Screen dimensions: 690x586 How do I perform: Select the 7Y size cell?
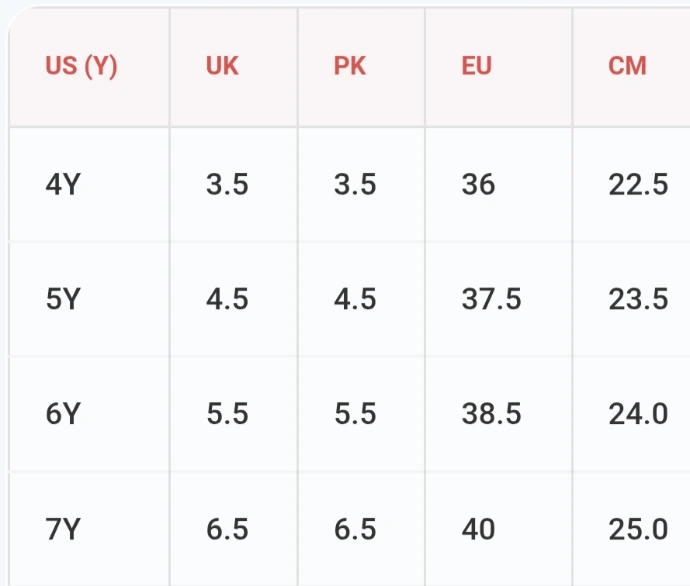62,529
